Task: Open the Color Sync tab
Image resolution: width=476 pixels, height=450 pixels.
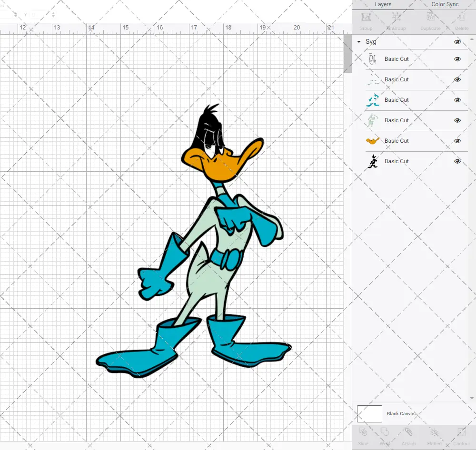Action: (x=445, y=5)
